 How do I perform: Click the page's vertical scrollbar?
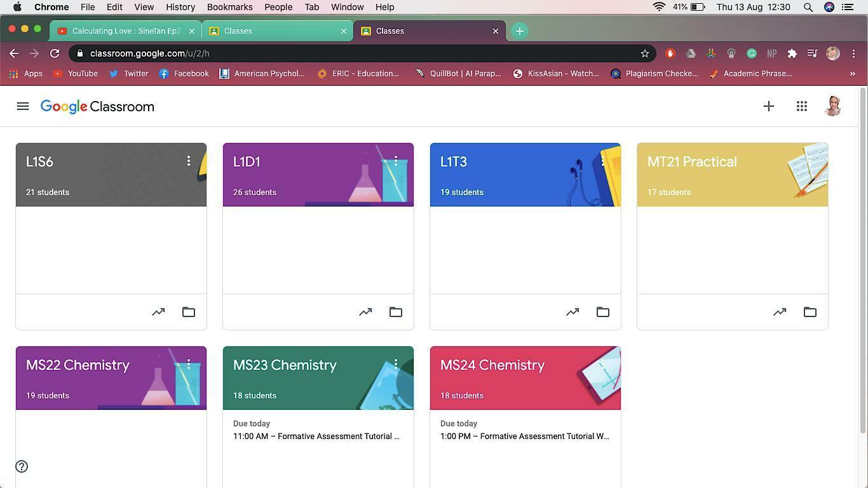[862, 261]
